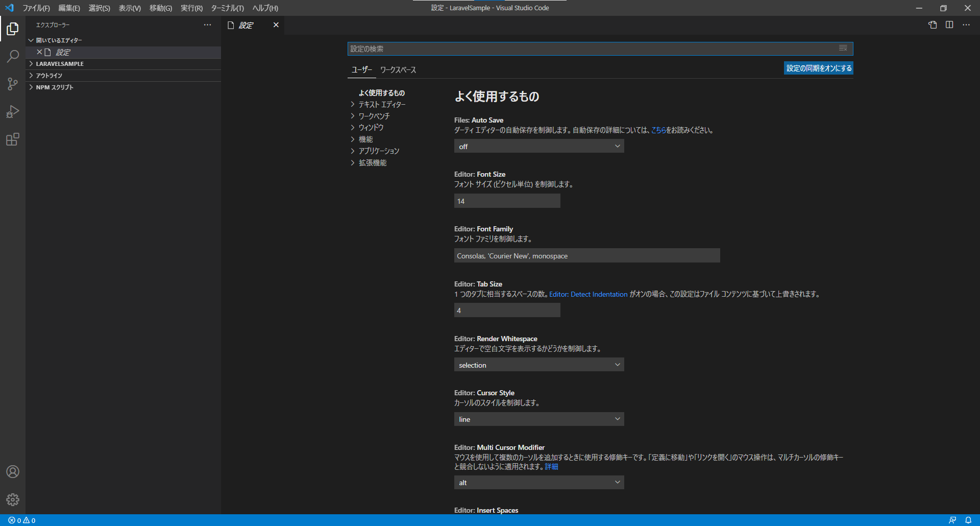Image resolution: width=980 pixels, height=526 pixels.
Task: Open Cursor Style line dropdown
Action: tap(539, 419)
